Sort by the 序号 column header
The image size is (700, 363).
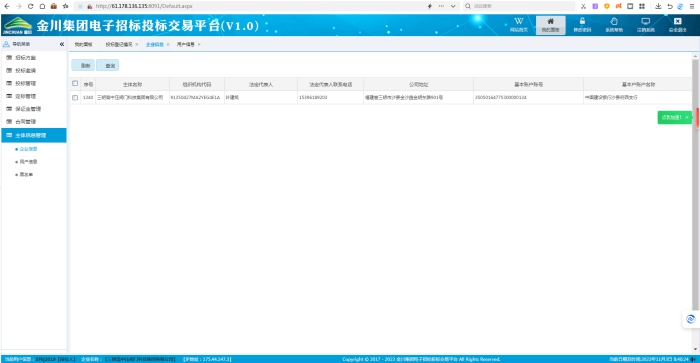tap(88, 84)
